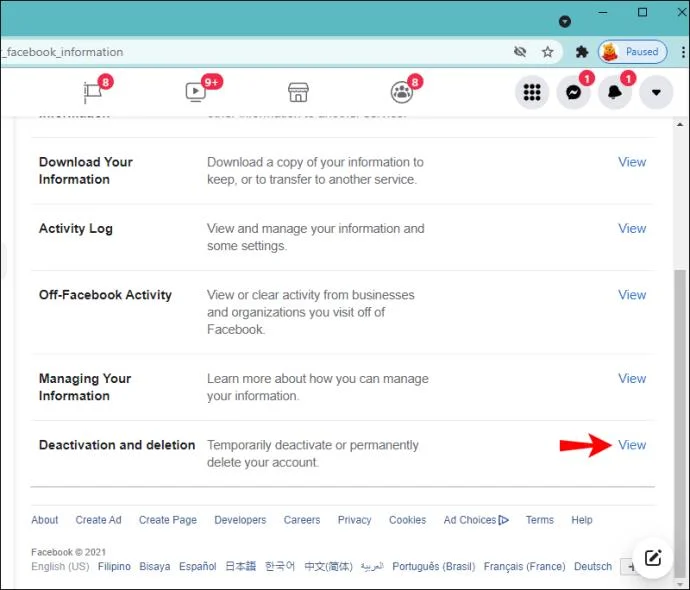Open the Developers footer link

(x=240, y=520)
